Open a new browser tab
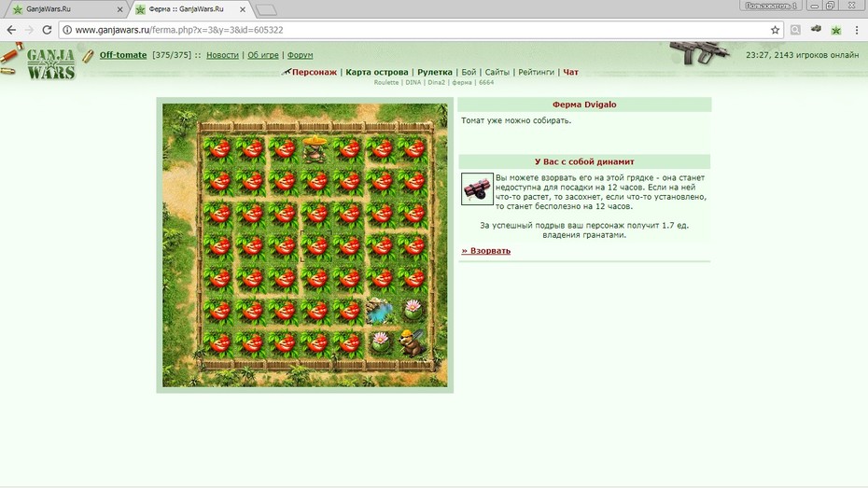868x488 pixels. [x=266, y=9]
